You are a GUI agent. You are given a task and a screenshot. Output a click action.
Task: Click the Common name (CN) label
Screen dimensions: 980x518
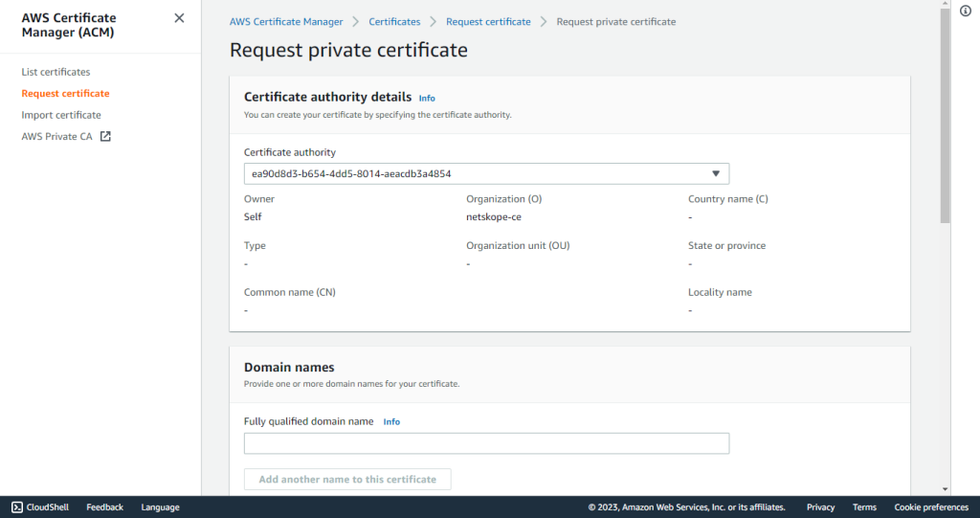point(289,292)
